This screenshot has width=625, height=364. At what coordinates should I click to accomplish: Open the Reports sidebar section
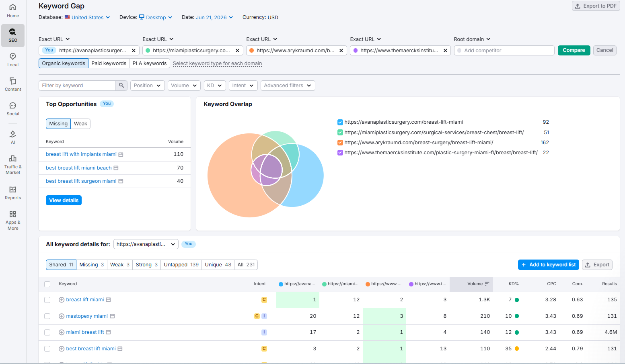tap(13, 193)
